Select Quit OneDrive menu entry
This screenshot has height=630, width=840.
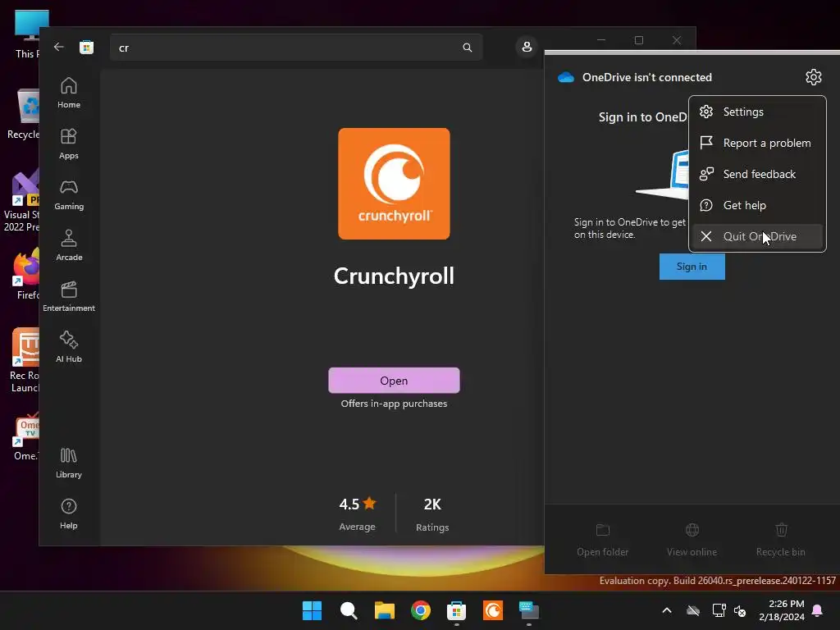[x=757, y=236]
